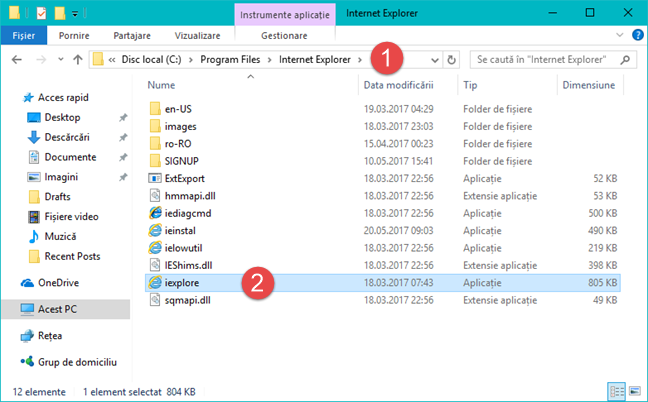Screen dimensions: 648x402
Task: Open the Drafts folder in sidebar
Action: click(57, 197)
